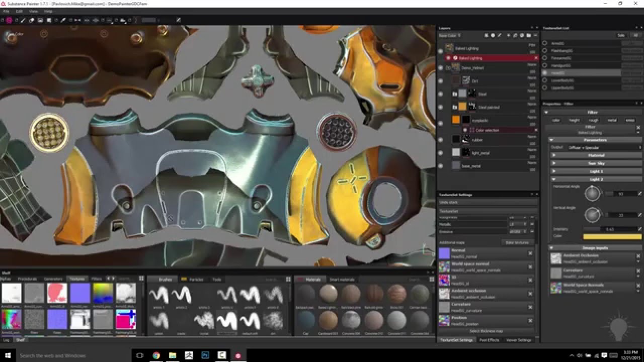Hide the rubber layer
This screenshot has width=644, height=362.
[x=440, y=139]
